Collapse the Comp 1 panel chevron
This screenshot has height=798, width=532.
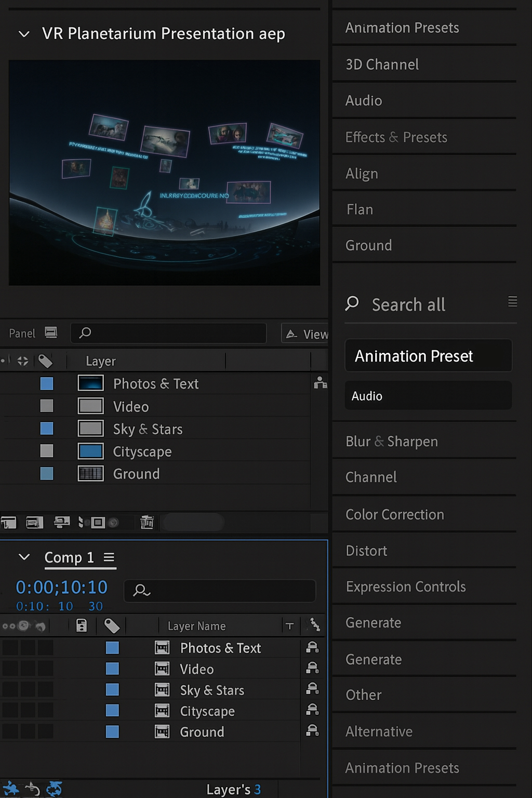coord(24,557)
